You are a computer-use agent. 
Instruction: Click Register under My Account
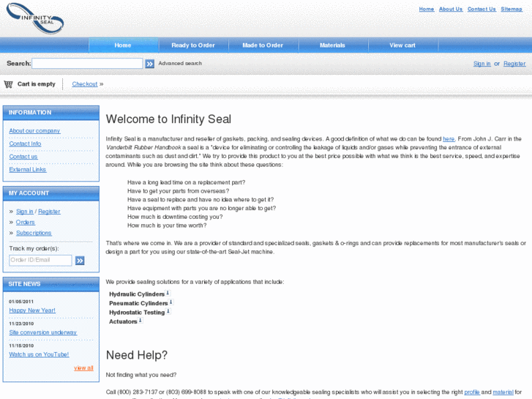point(49,212)
